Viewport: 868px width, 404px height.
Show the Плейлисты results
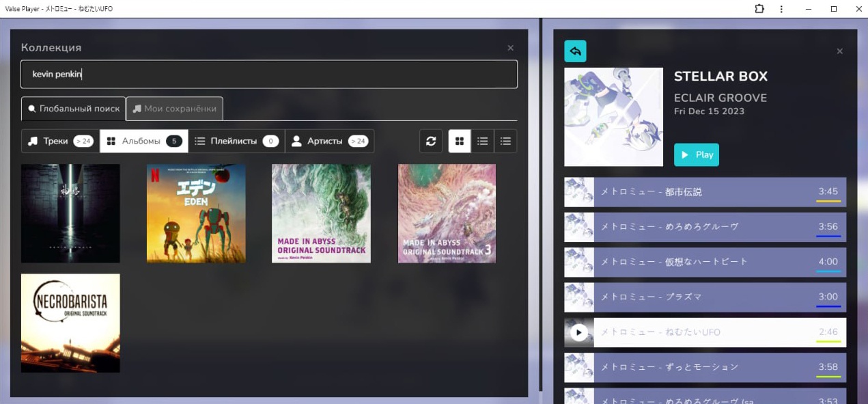tap(236, 141)
